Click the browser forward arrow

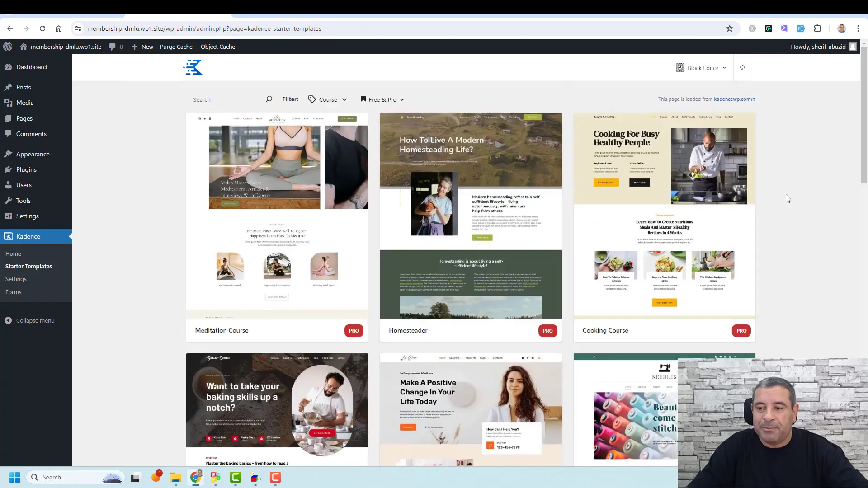tap(26, 28)
